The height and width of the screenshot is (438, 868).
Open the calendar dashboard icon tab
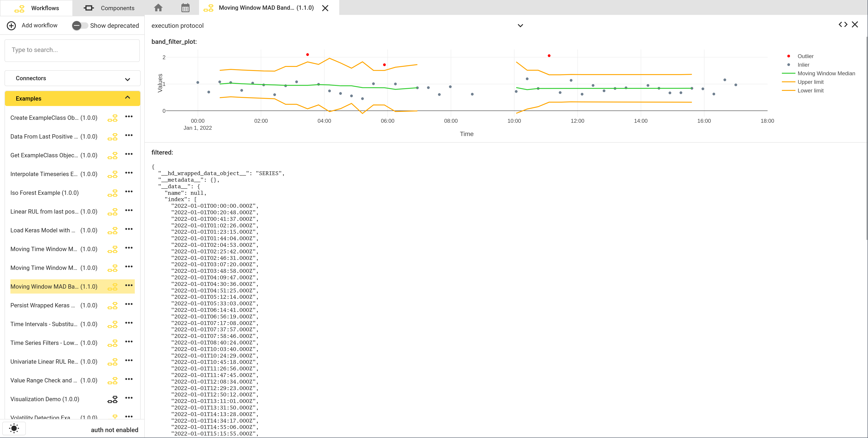[185, 8]
